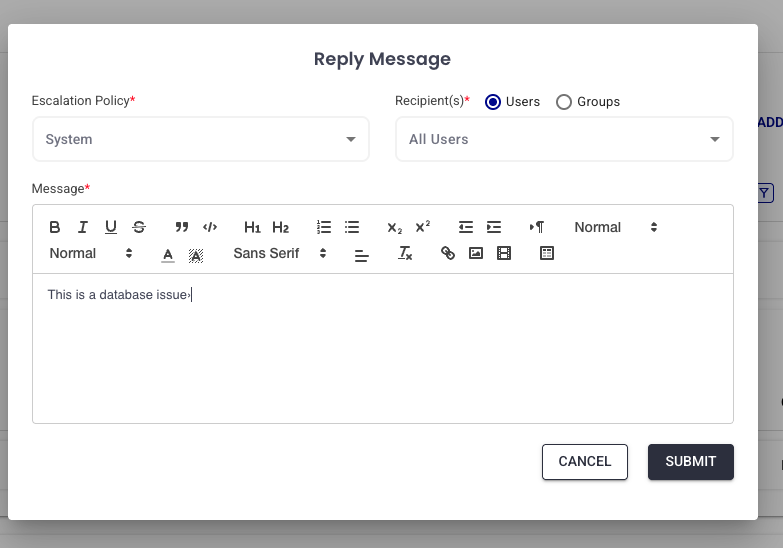Create a bulleted list

click(x=352, y=227)
